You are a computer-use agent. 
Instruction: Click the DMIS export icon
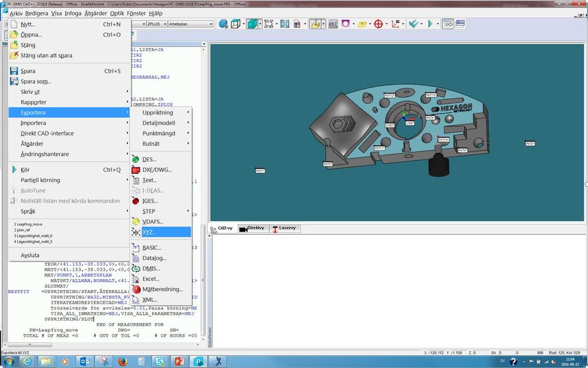point(136,269)
